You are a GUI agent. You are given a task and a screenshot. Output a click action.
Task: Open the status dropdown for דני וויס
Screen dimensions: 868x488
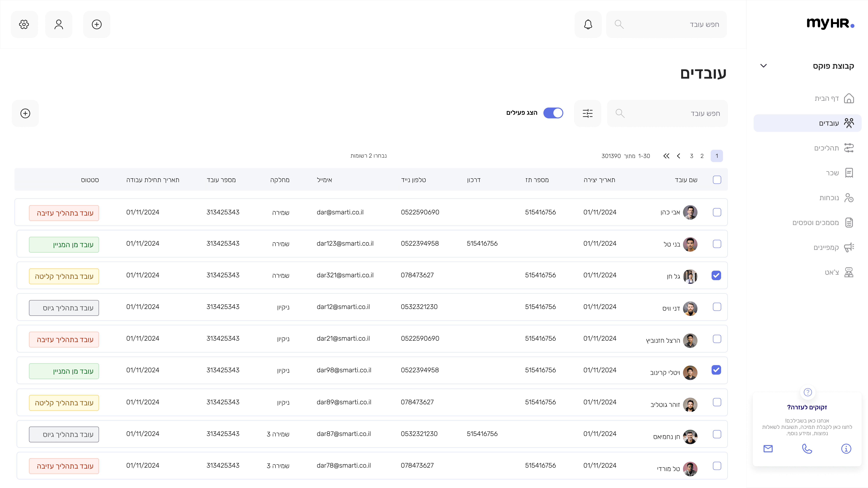pyautogui.click(x=64, y=308)
